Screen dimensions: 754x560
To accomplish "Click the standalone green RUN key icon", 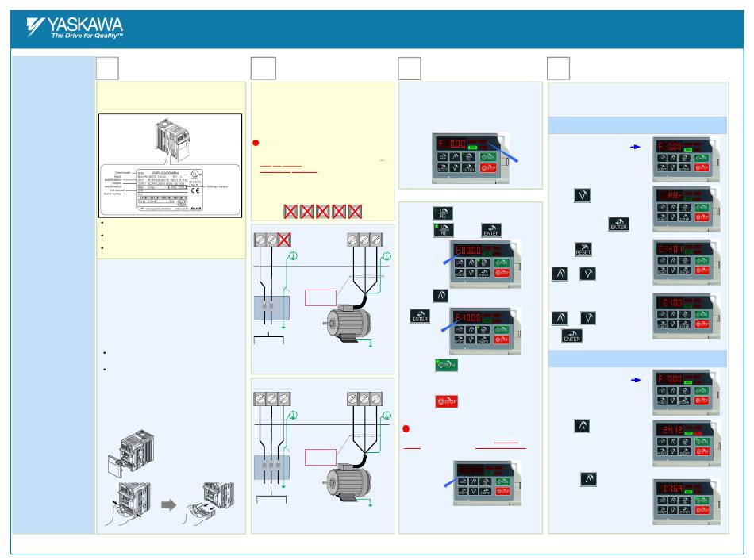I will click(x=446, y=365).
